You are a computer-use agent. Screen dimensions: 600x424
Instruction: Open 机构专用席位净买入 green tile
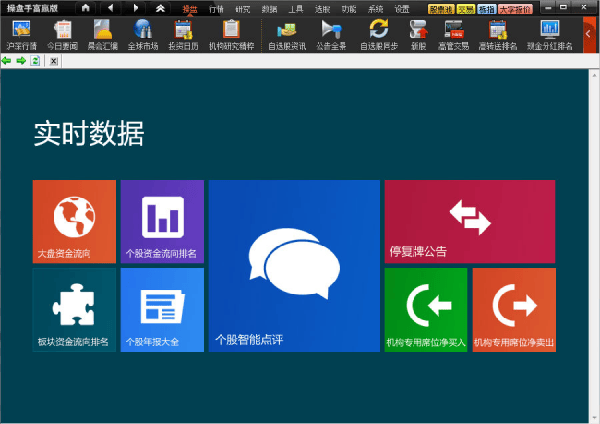[x=425, y=309]
